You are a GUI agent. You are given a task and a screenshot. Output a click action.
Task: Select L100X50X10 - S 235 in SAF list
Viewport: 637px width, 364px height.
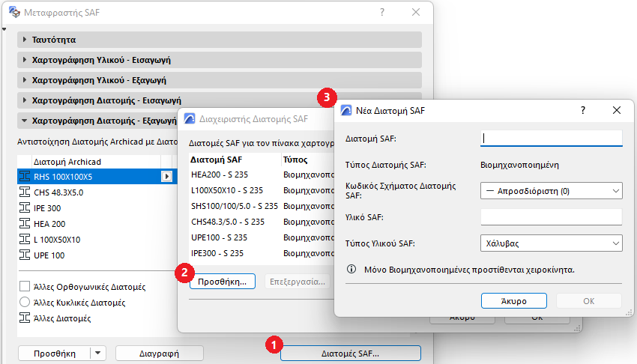point(262,190)
